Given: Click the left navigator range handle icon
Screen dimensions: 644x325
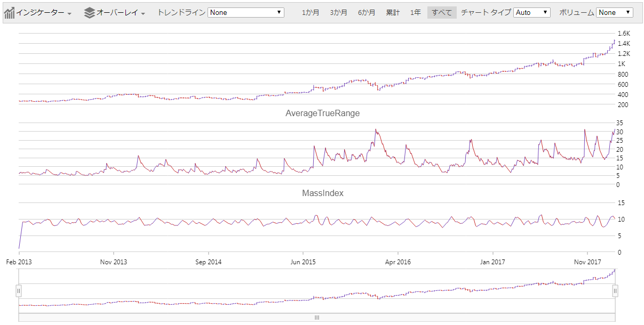Looking at the screenshot, I should pos(19,290).
